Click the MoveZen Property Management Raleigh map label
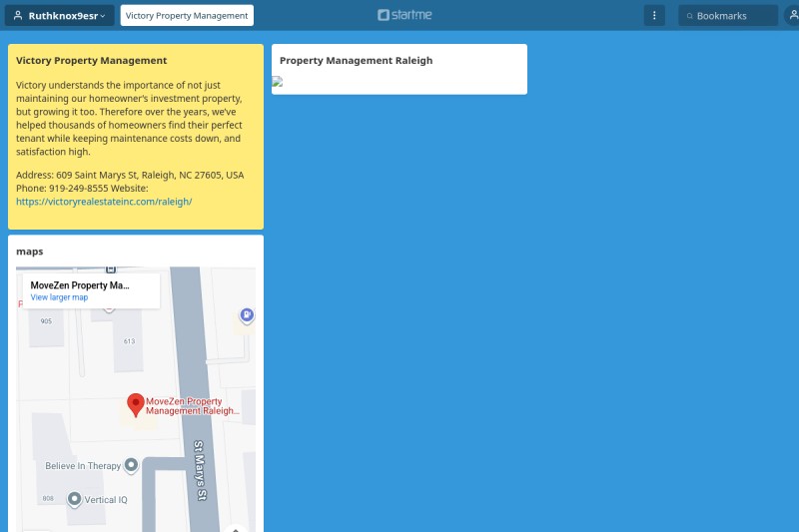799x532 pixels. click(x=192, y=406)
